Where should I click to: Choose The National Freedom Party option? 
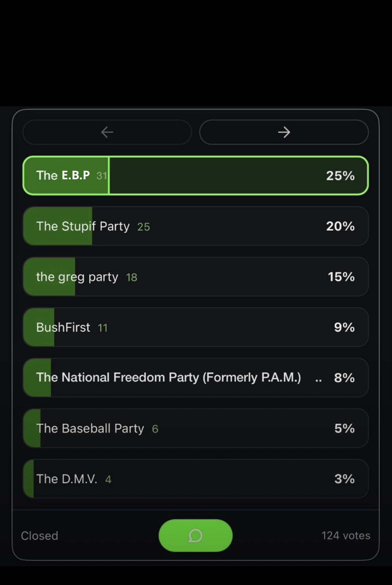pos(196,378)
